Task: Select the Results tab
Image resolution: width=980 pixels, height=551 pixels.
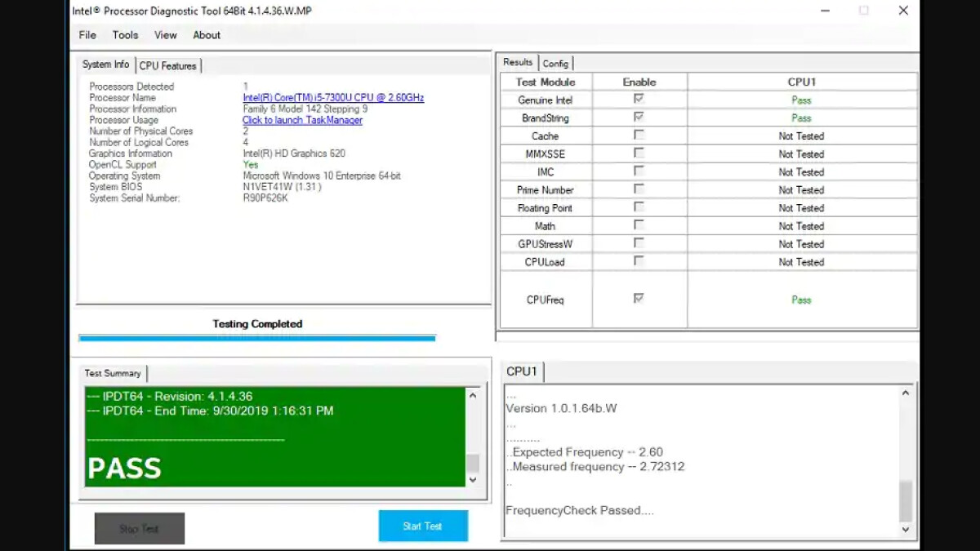Action: click(x=518, y=62)
